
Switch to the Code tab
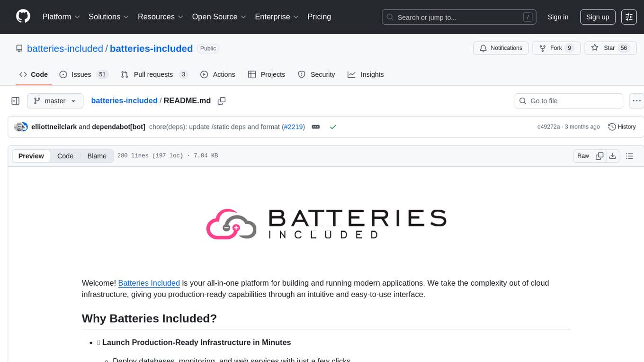(34, 74)
